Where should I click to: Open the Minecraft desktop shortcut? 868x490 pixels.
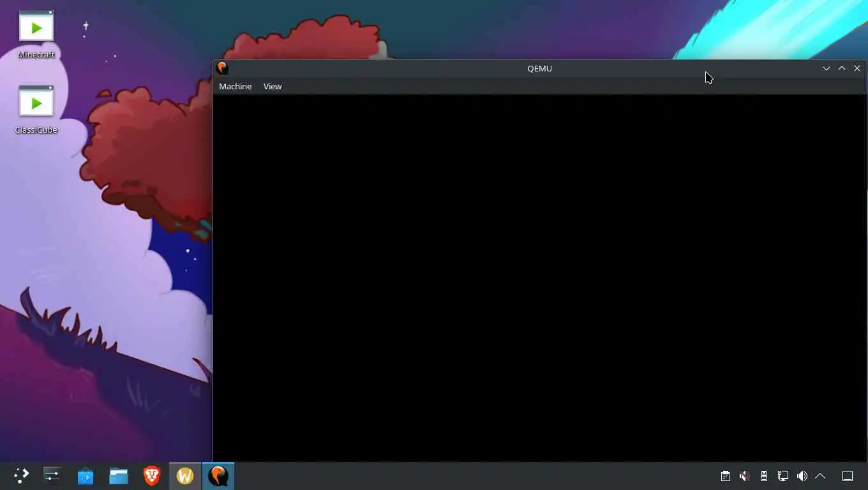(x=36, y=35)
